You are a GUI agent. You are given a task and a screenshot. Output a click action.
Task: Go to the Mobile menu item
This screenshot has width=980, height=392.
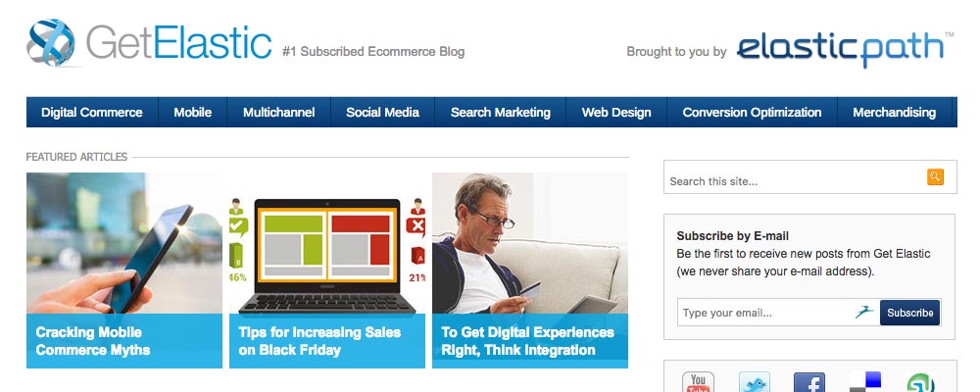coord(193,113)
